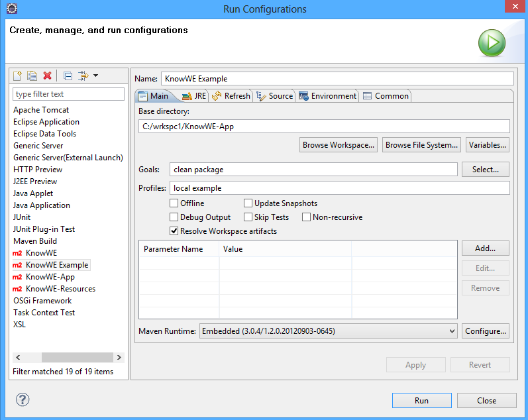
Task: Click the Filter launch configurations icon
Action: click(x=83, y=76)
